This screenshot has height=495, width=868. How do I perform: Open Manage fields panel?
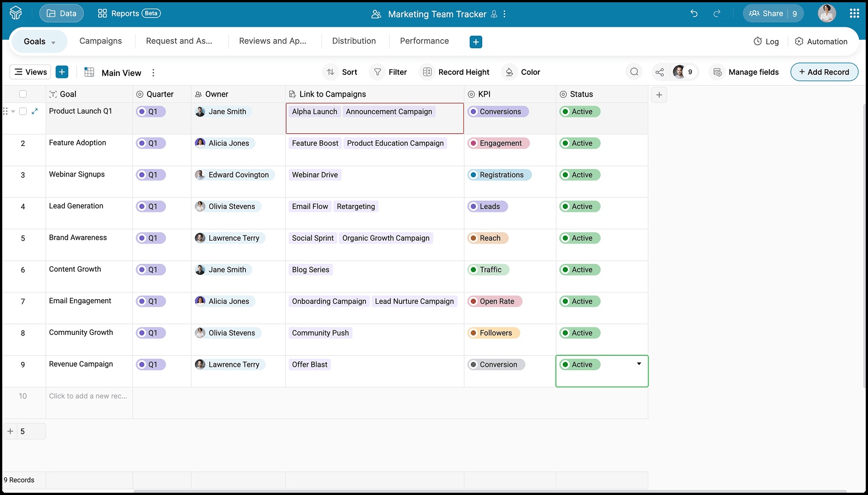pyautogui.click(x=745, y=72)
